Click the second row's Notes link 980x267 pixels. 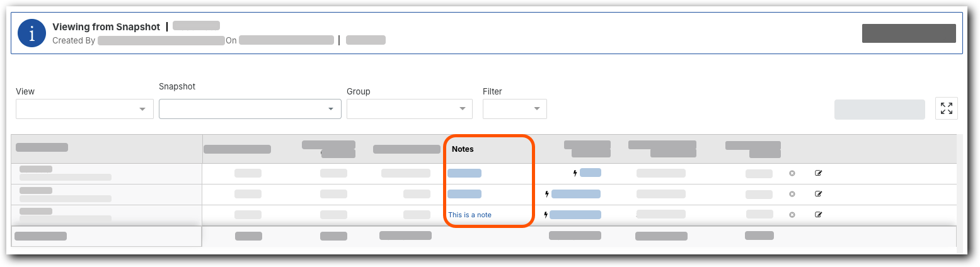point(464,194)
